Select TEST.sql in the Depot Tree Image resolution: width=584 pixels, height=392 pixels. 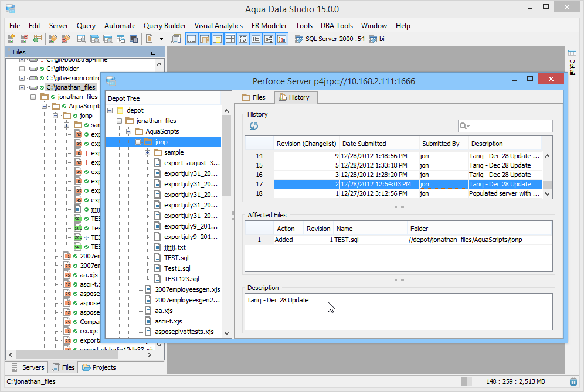[176, 258]
